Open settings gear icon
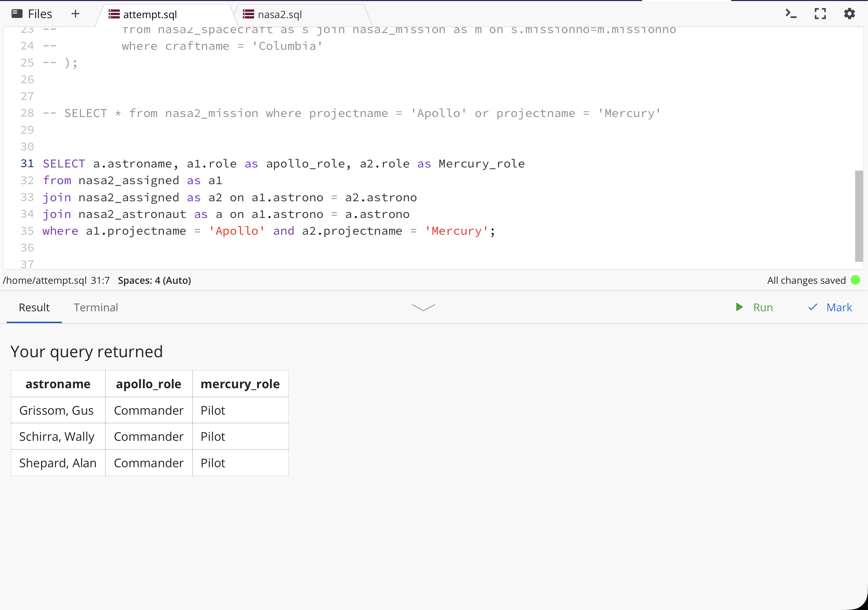This screenshot has height=610, width=868. pos(849,14)
